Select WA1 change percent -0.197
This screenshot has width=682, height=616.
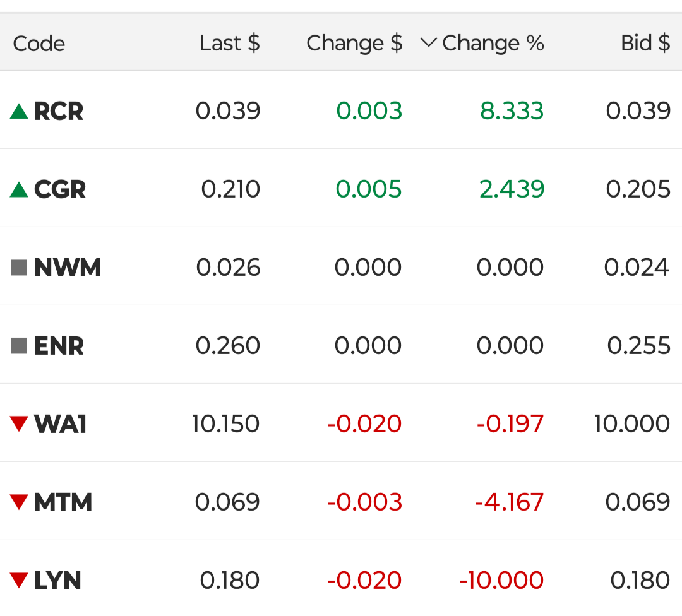510,424
